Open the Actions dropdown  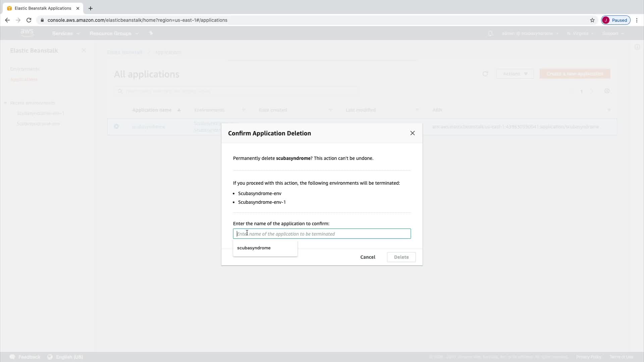[x=515, y=74]
